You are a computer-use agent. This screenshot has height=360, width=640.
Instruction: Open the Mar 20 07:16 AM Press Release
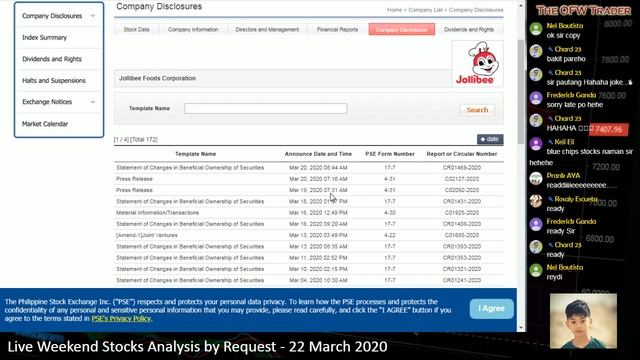(134, 179)
